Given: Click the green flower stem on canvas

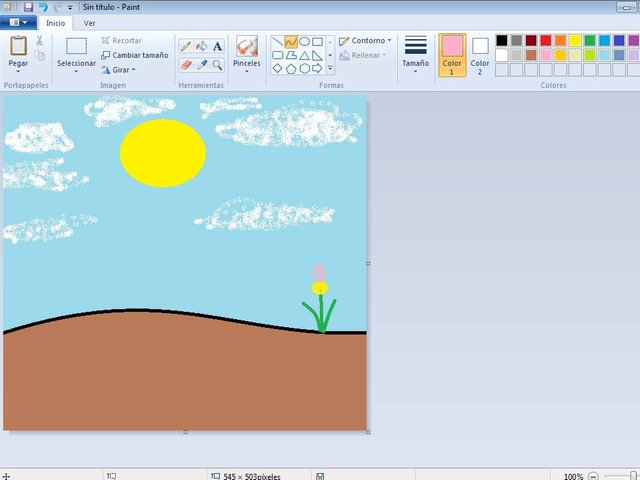Looking at the screenshot, I should (x=321, y=314).
